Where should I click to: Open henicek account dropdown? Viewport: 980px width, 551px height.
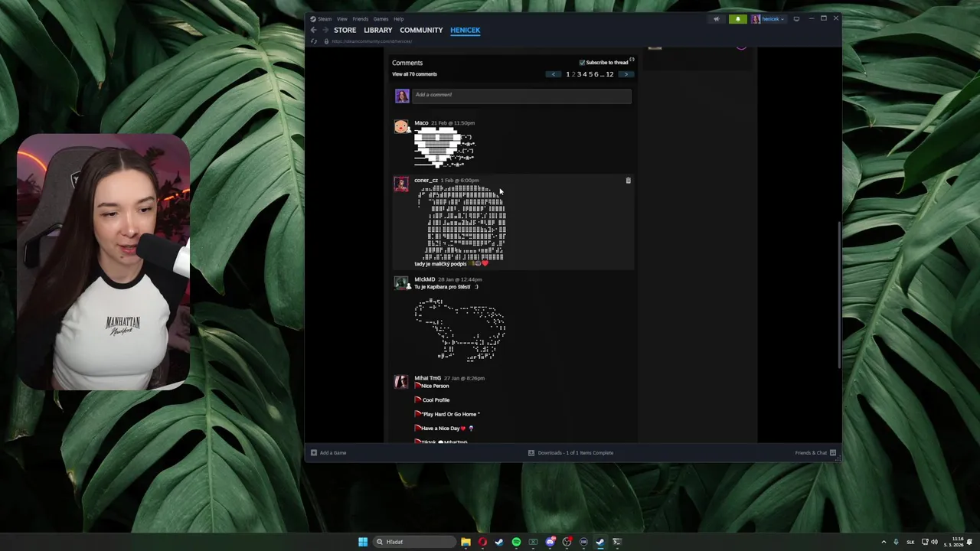click(x=768, y=19)
